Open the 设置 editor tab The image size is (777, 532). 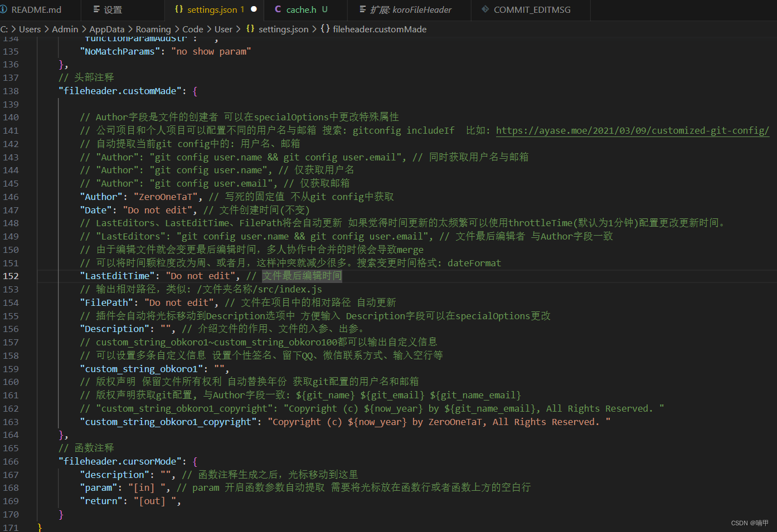pos(113,9)
